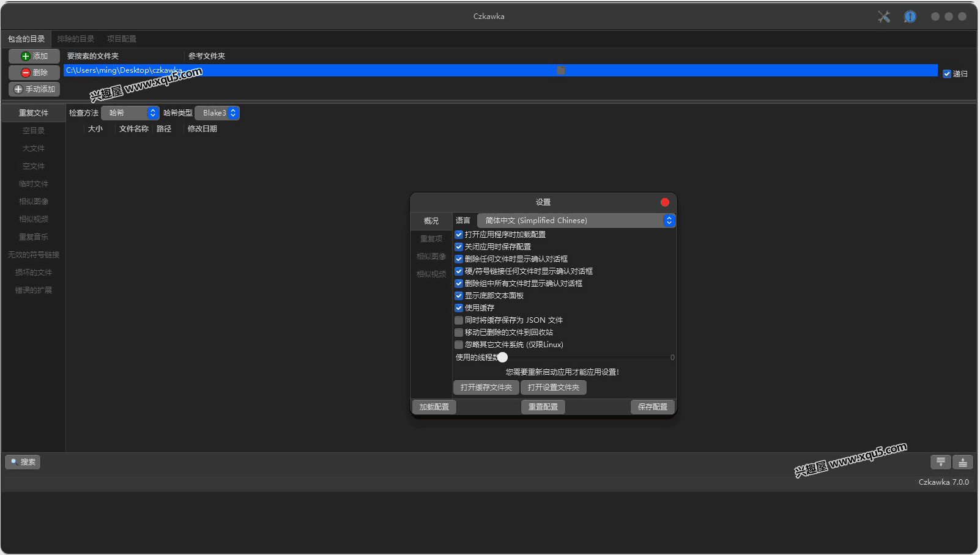
Task: Click the 大小 column header
Action: 95,129
